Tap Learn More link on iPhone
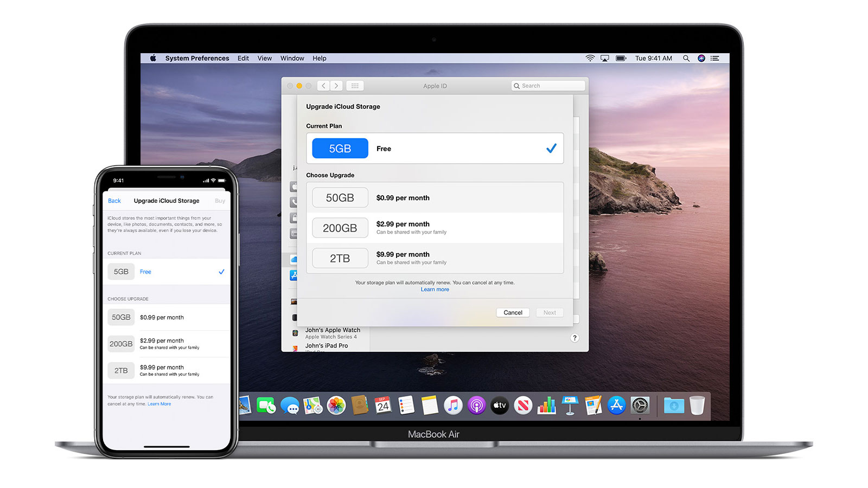The image size is (868, 488). click(159, 404)
